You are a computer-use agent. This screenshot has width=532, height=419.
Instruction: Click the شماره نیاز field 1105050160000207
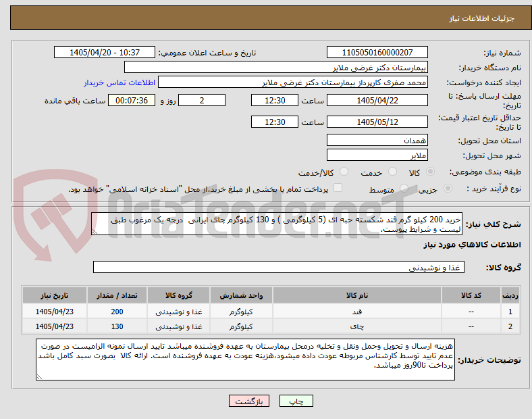point(377,52)
